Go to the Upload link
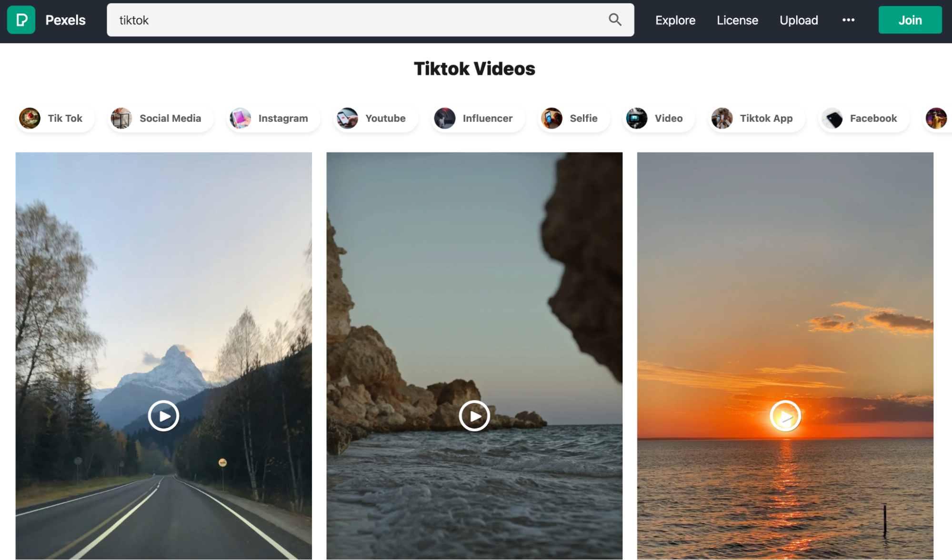952x560 pixels. point(799,20)
